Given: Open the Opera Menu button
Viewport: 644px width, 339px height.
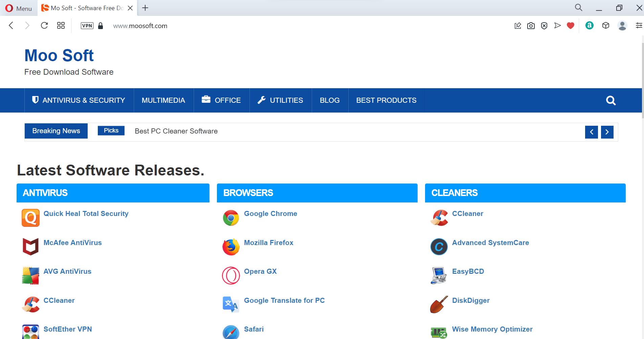Looking at the screenshot, I should point(19,8).
